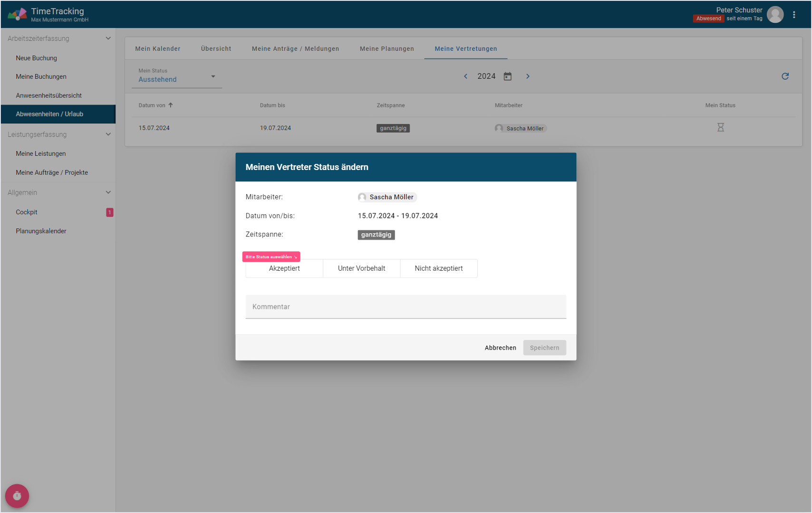812x513 pixels.
Task: Select the Nicht akzeptiert status option
Action: point(438,268)
